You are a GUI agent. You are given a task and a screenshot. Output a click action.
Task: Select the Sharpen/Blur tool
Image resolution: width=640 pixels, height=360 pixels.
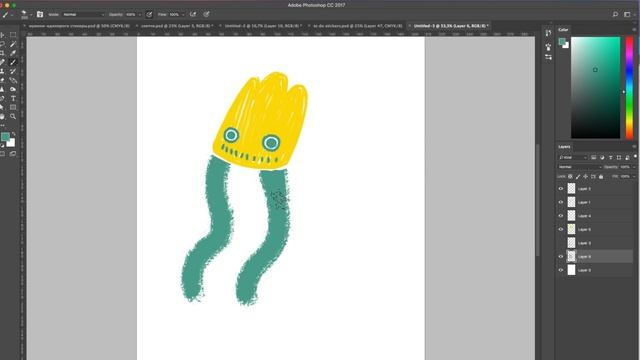point(3,89)
